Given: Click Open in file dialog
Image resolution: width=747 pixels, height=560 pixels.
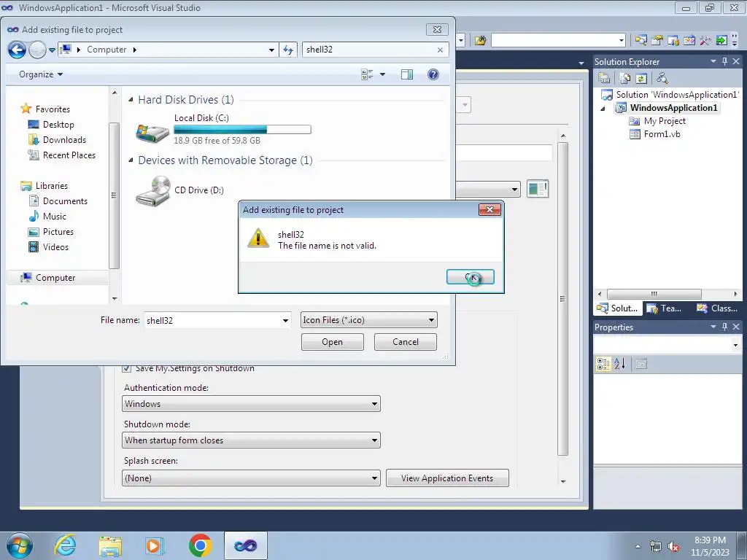Looking at the screenshot, I should point(332,342).
